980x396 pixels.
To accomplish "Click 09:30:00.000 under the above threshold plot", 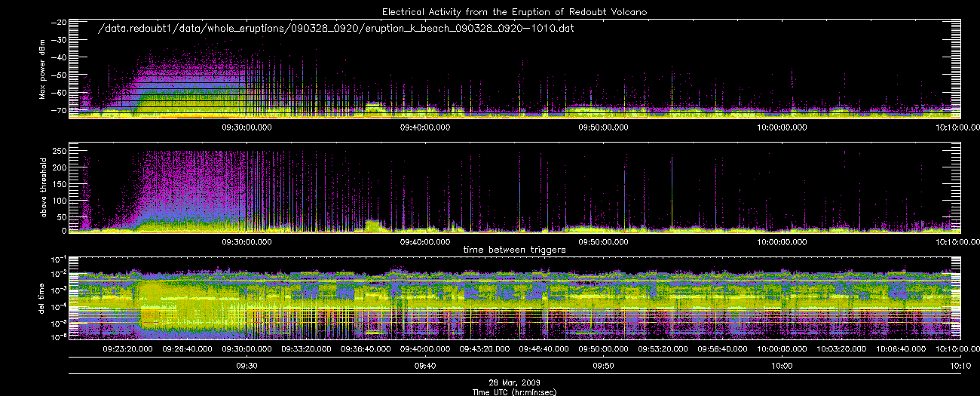I will [247, 242].
